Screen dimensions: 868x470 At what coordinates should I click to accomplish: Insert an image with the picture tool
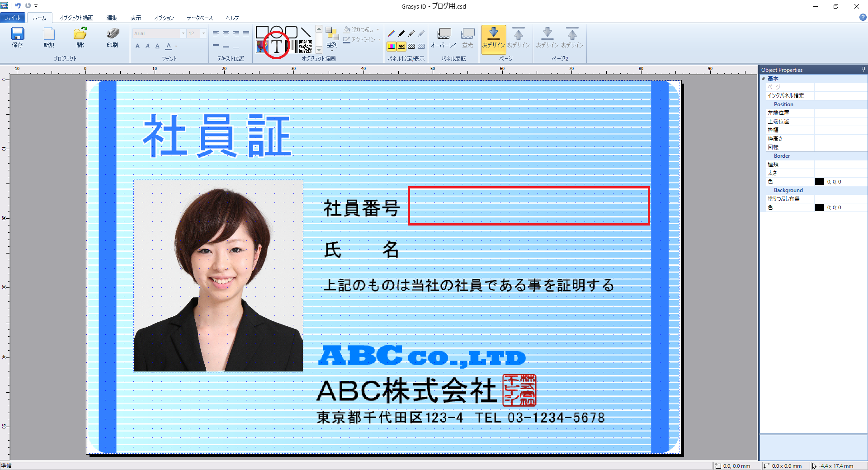262,47
